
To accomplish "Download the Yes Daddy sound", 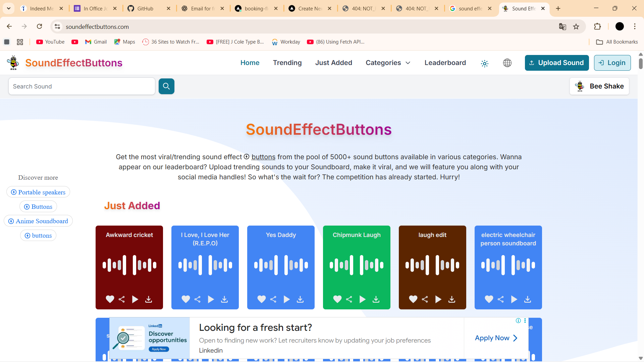I will (x=300, y=299).
